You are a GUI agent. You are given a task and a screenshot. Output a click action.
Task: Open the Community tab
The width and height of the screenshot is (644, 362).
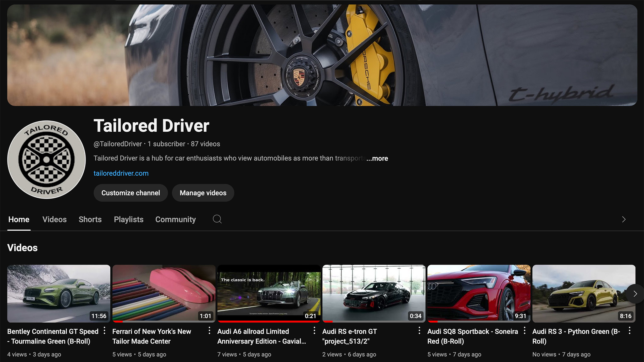click(175, 219)
